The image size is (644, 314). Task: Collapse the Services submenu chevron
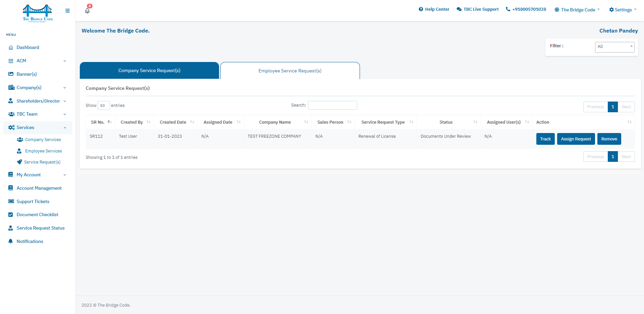(x=65, y=128)
